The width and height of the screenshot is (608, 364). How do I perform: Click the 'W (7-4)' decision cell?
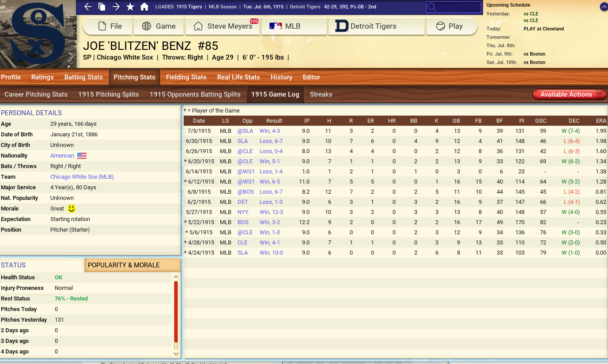coord(570,131)
